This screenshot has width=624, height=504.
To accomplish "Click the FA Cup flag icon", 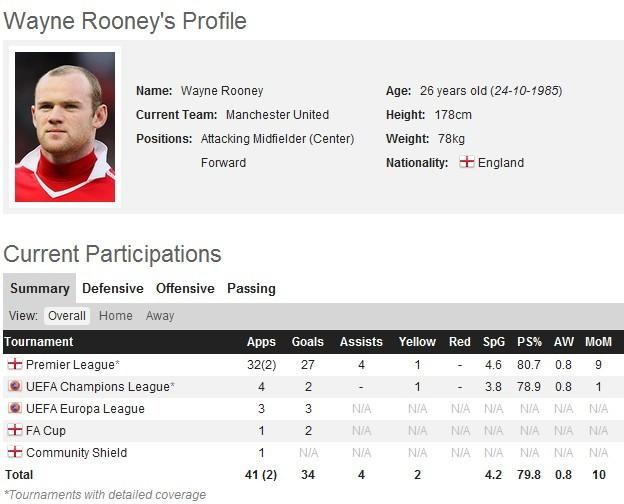I will click(x=14, y=430).
